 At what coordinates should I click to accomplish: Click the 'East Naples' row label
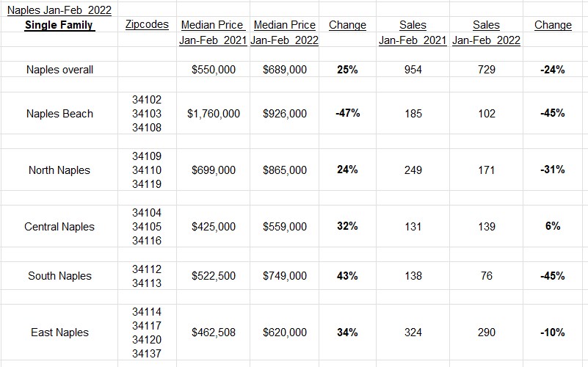point(59,333)
